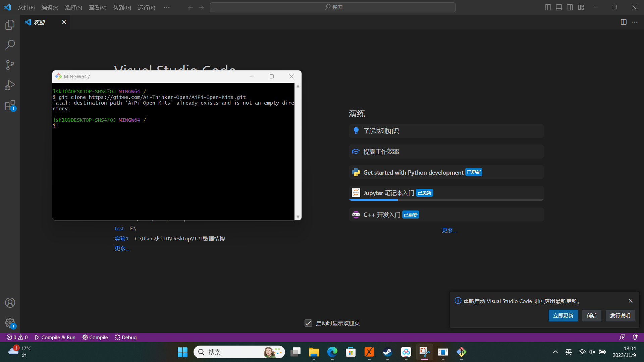Screen dimensions: 644x362
Task: Open recent folder test
Action: point(119,229)
